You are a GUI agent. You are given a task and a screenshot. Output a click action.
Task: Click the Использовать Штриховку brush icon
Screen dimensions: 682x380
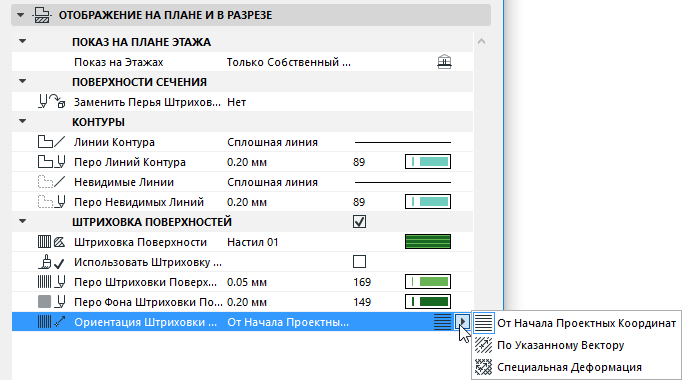click(x=51, y=262)
